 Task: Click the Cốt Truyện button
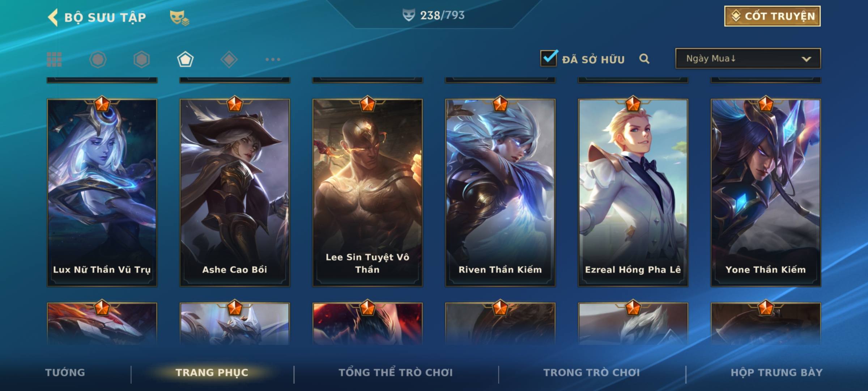[x=772, y=16]
